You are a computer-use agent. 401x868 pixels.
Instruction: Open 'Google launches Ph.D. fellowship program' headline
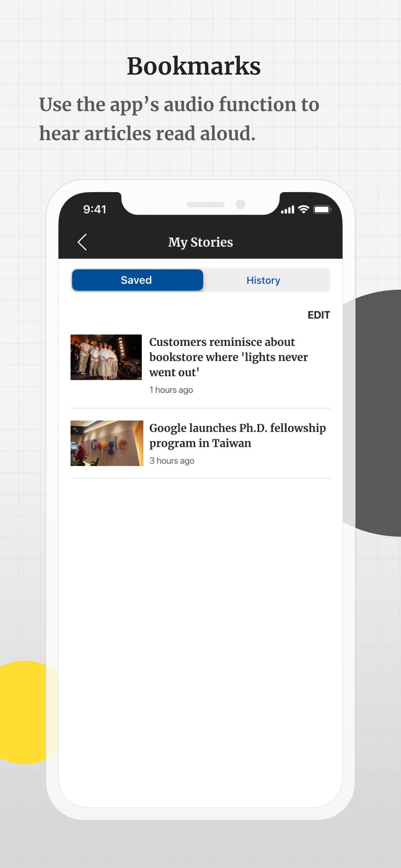coord(238,435)
